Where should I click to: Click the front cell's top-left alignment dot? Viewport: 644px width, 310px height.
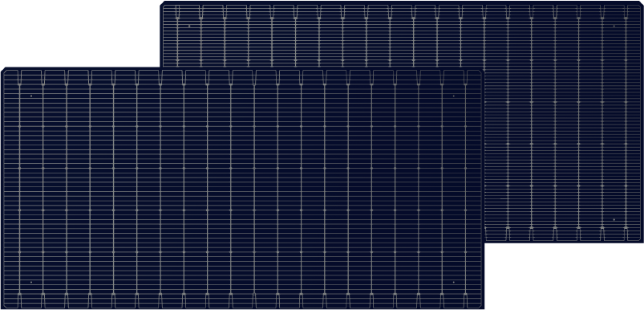(31, 96)
